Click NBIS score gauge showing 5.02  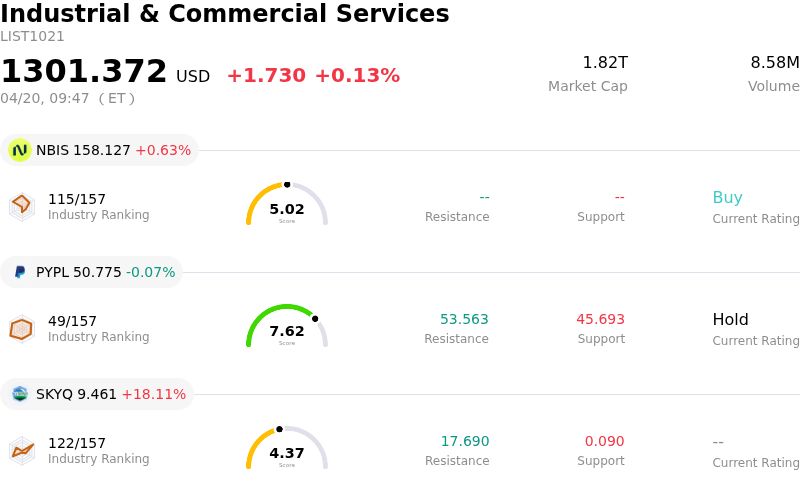[x=287, y=205]
